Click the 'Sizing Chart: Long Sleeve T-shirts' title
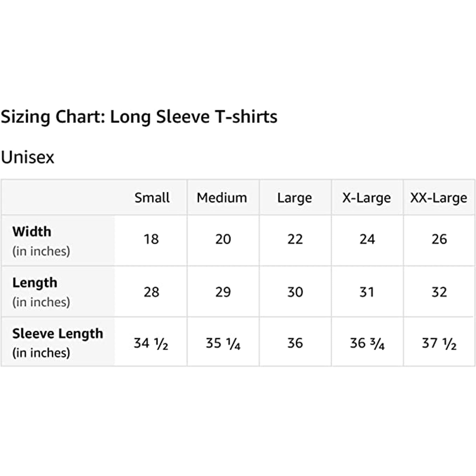 (139, 117)
